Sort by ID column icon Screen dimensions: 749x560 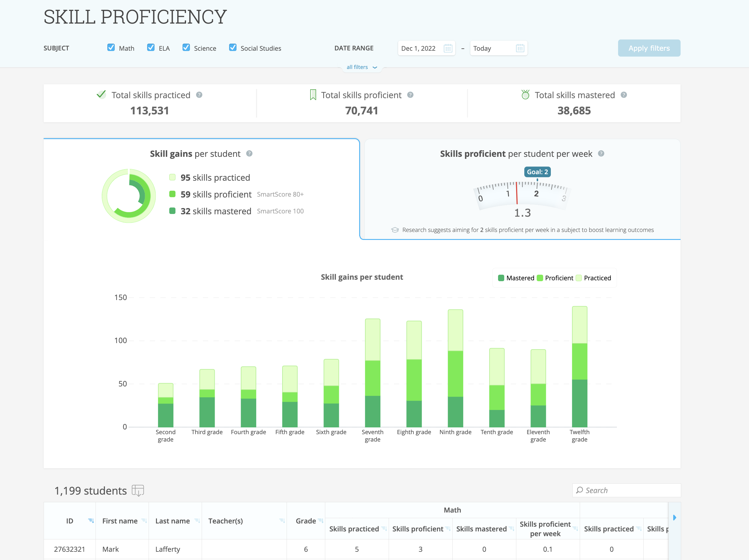[91, 521]
